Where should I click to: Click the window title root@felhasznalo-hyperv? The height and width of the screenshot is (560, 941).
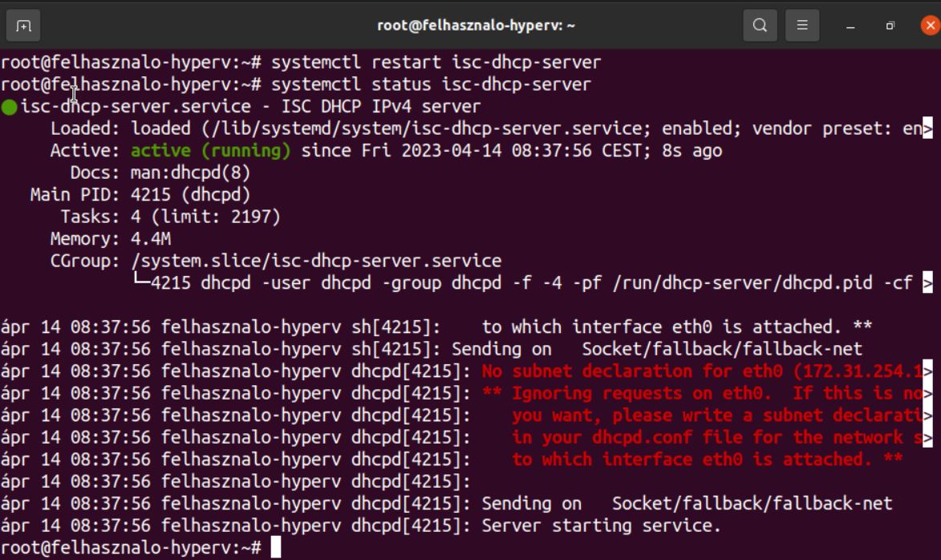477,26
